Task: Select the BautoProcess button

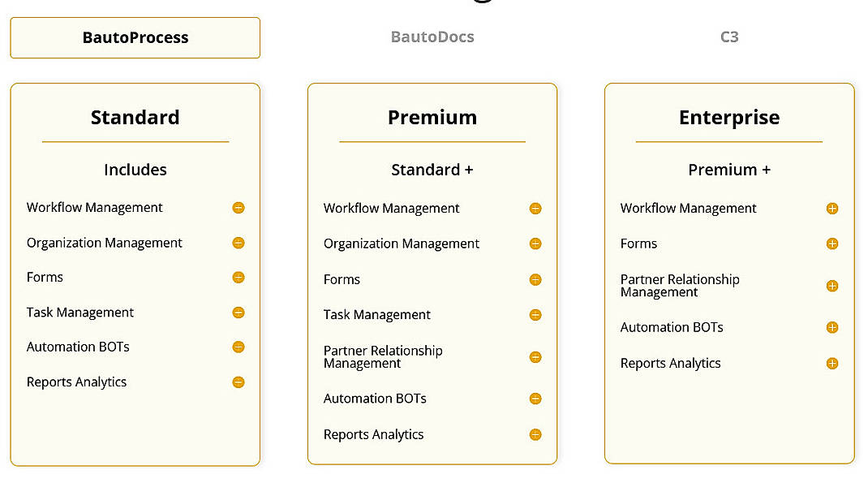Action: [135, 37]
